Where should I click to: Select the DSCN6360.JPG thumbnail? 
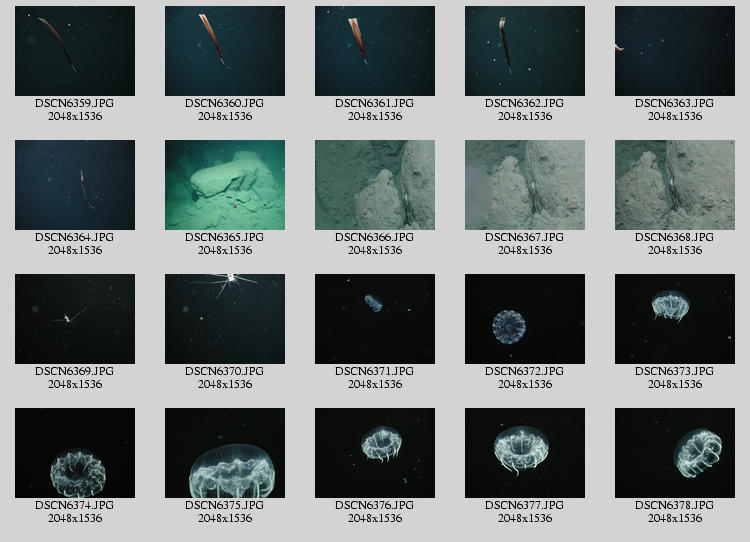click(x=224, y=51)
